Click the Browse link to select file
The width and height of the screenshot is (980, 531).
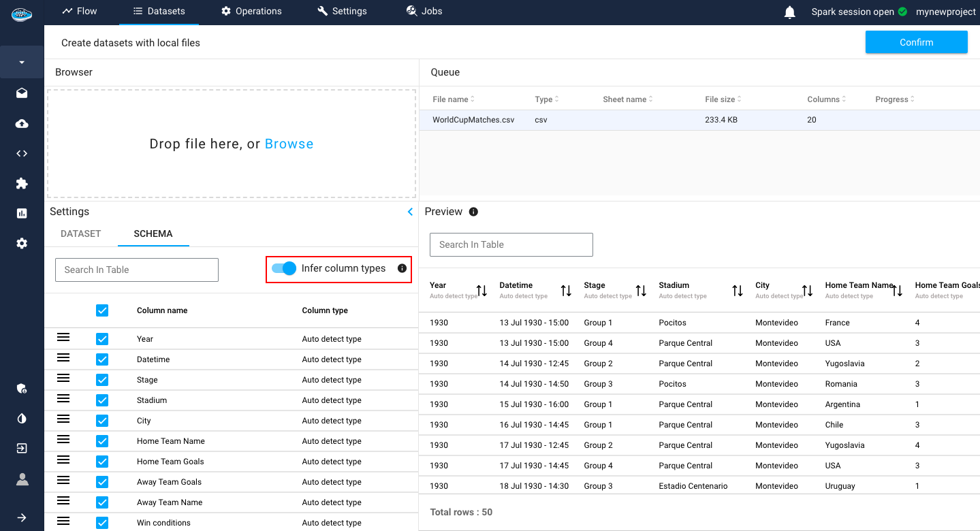[x=289, y=144]
